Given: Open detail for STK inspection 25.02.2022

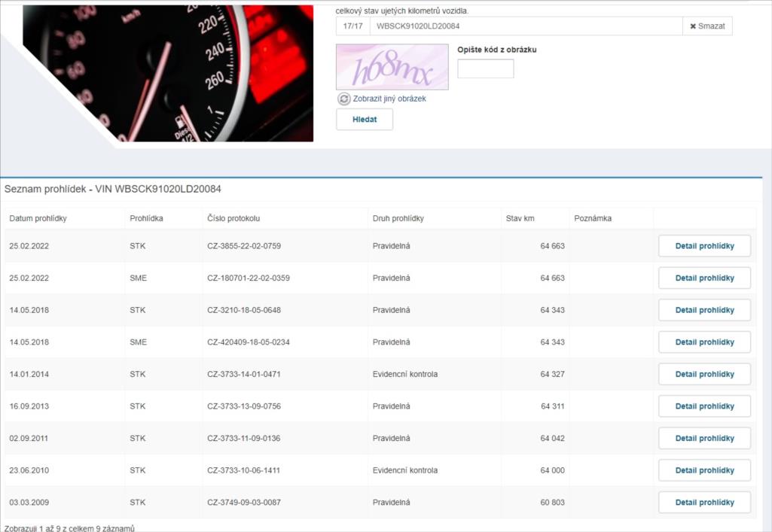Looking at the screenshot, I should (x=704, y=246).
